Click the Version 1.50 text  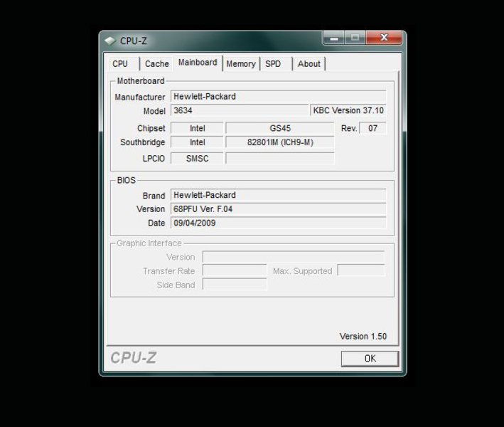[363, 336]
